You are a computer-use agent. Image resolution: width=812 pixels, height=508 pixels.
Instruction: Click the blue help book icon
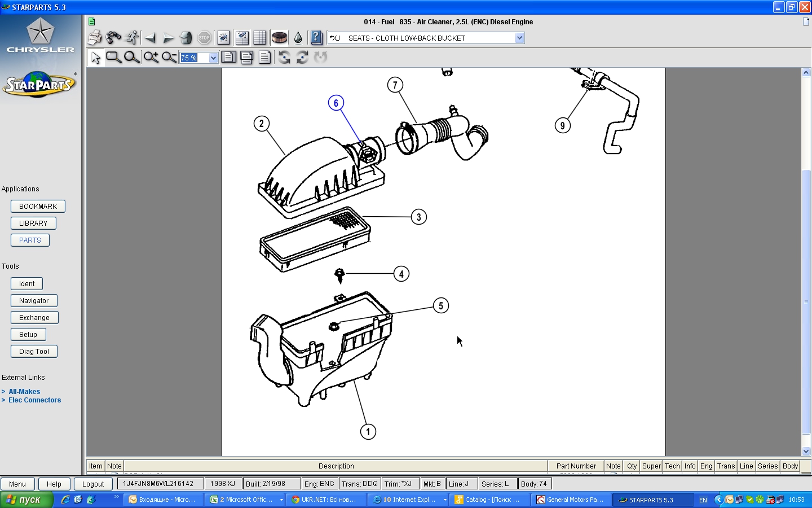pos(316,38)
